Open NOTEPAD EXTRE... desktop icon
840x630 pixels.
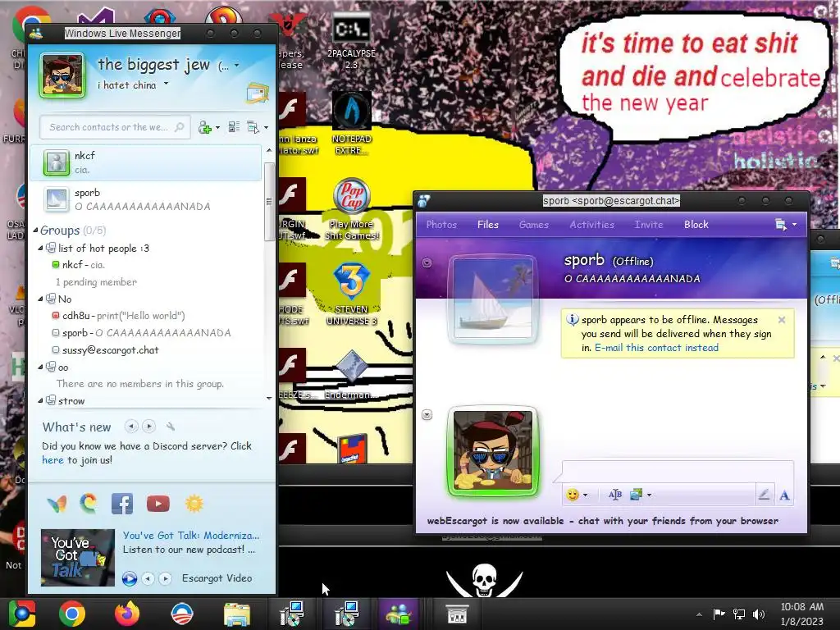click(351, 123)
